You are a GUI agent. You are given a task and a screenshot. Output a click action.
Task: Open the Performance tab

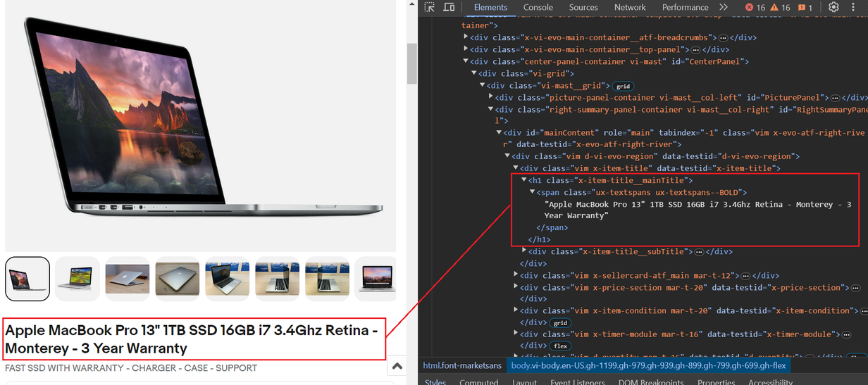[685, 7]
